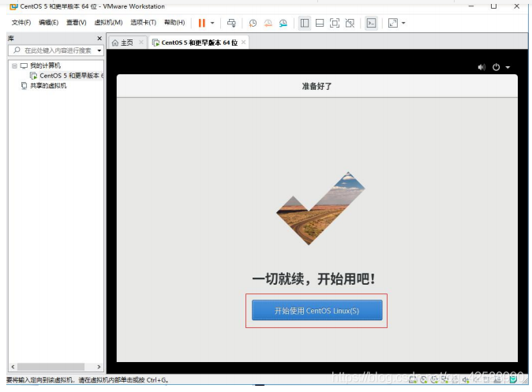The image size is (532, 392).
Task: Close the 库 library panel
Action: [x=99, y=39]
